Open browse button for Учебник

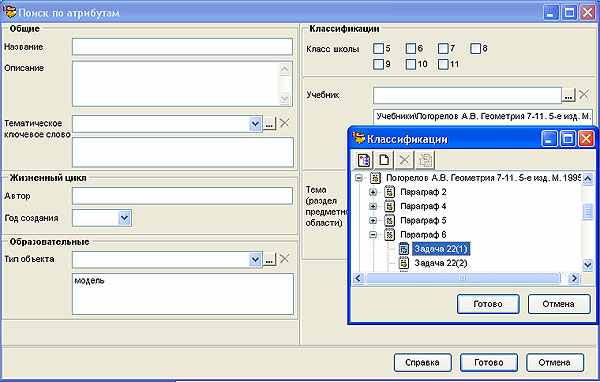coord(569,95)
